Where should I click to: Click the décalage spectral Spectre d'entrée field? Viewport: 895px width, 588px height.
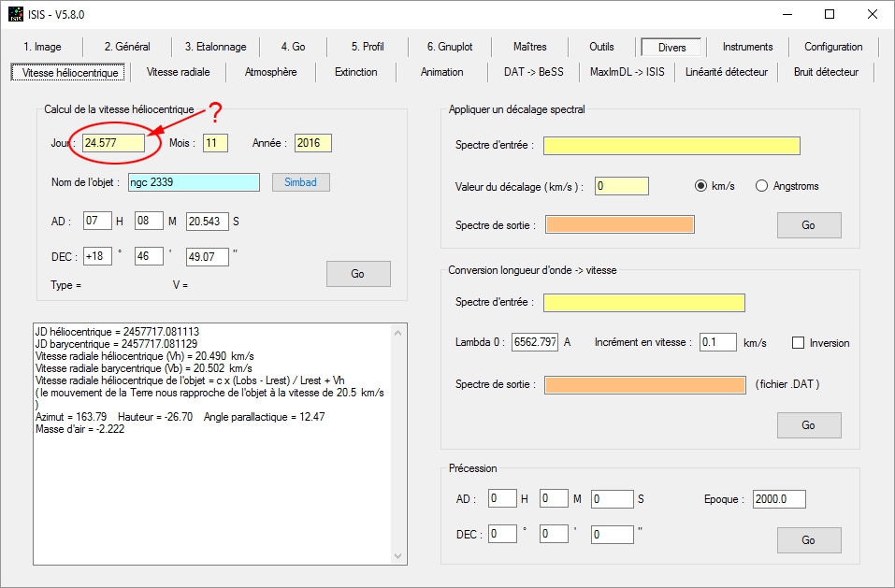point(671,146)
